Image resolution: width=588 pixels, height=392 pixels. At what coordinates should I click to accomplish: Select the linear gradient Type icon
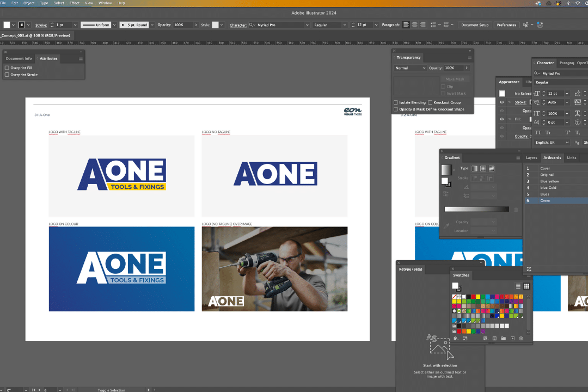click(475, 169)
